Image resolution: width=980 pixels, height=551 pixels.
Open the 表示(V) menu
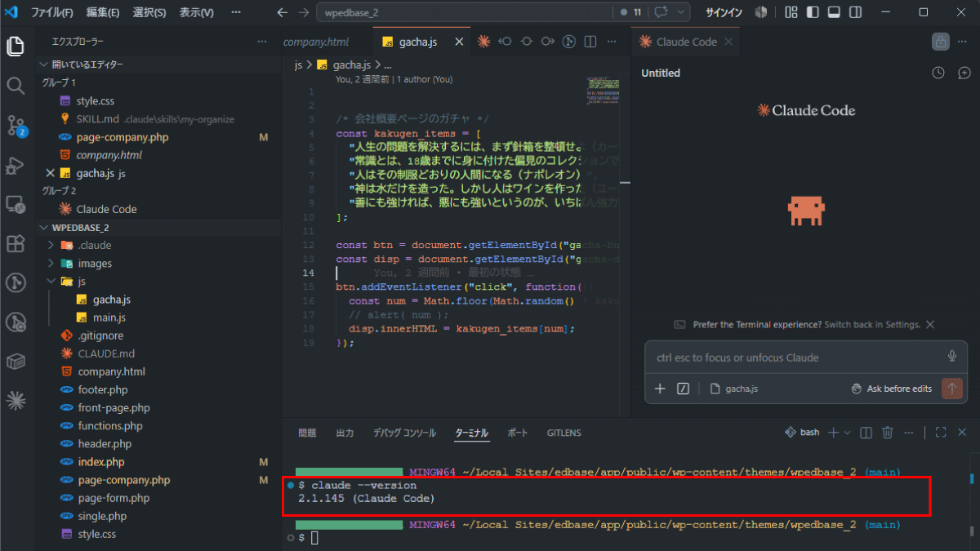(x=197, y=12)
